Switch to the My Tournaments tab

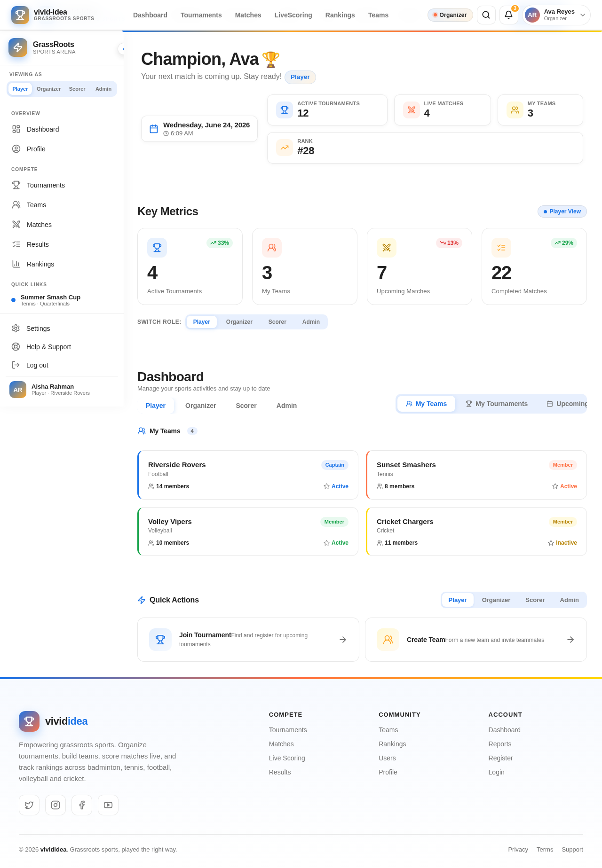click(497, 404)
